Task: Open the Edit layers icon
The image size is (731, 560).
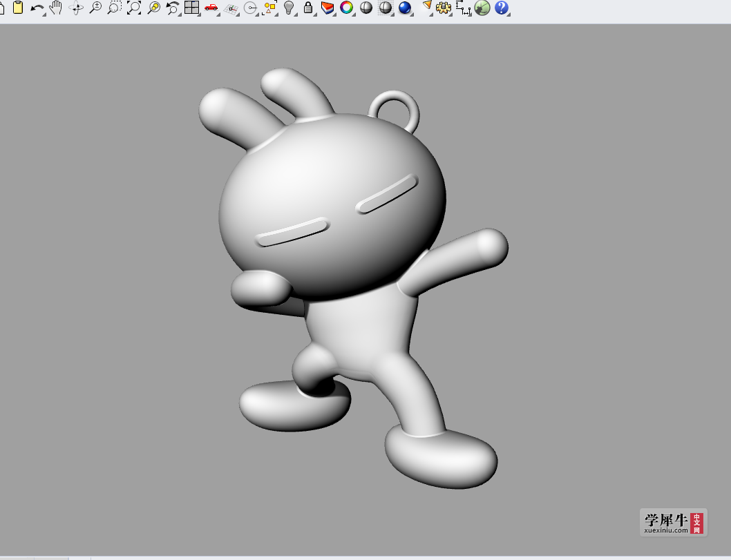Action: pyautogui.click(x=327, y=8)
